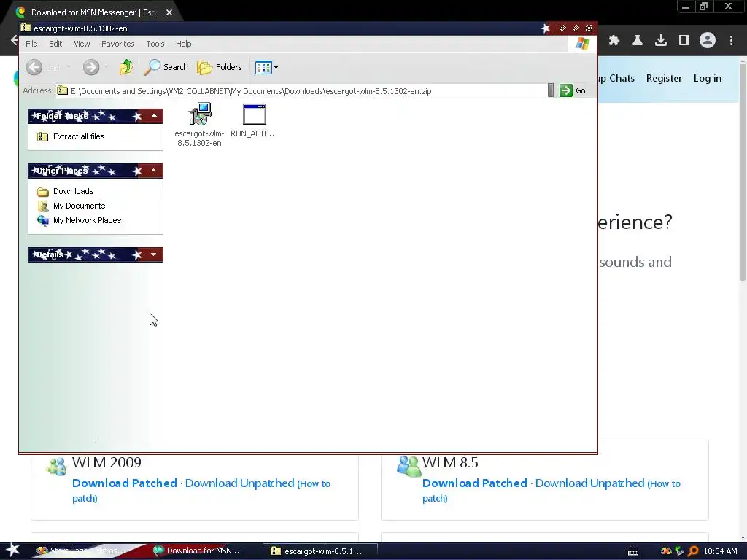This screenshot has width=747, height=560.
Task: Open the Favorites menu
Action: click(117, 44)
